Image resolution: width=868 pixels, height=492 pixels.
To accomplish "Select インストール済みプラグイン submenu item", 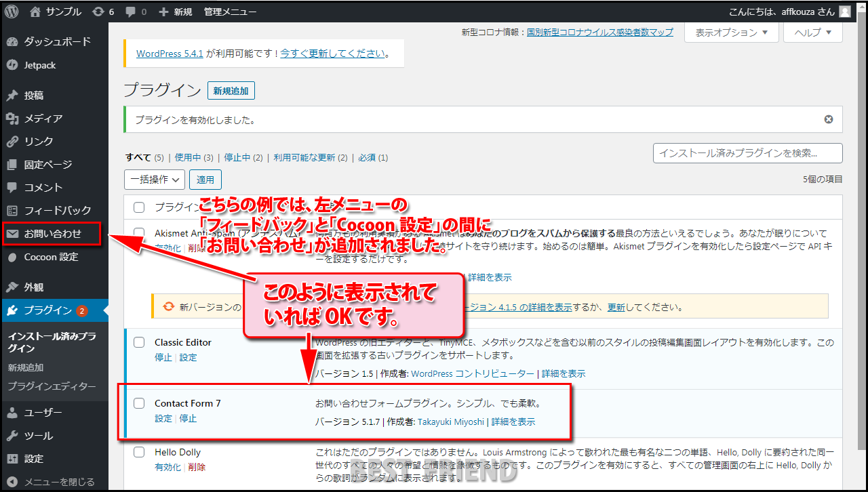I will click(x=52, y=342).
